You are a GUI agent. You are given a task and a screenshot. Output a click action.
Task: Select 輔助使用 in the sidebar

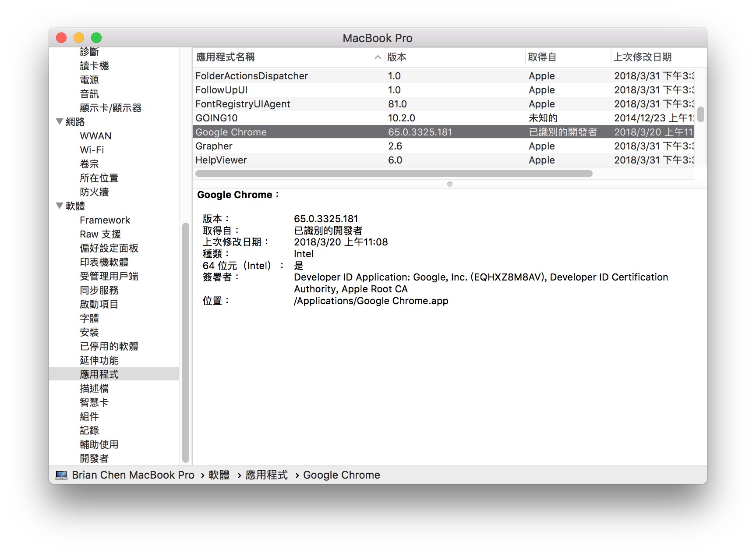click(99, 444)
